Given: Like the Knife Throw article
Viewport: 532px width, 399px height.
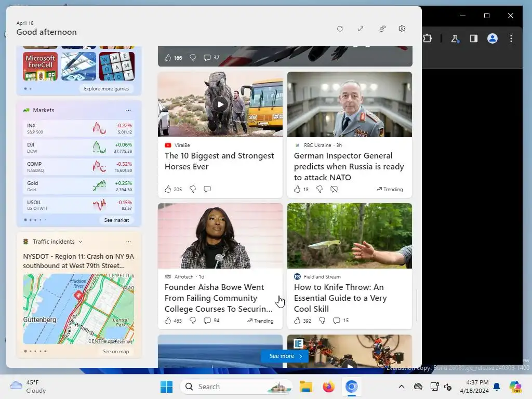Looking at the screenshot, I should click(297, 321).
